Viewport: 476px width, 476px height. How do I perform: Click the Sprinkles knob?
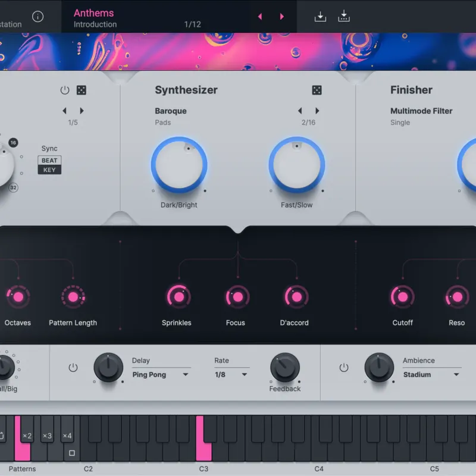179,297
